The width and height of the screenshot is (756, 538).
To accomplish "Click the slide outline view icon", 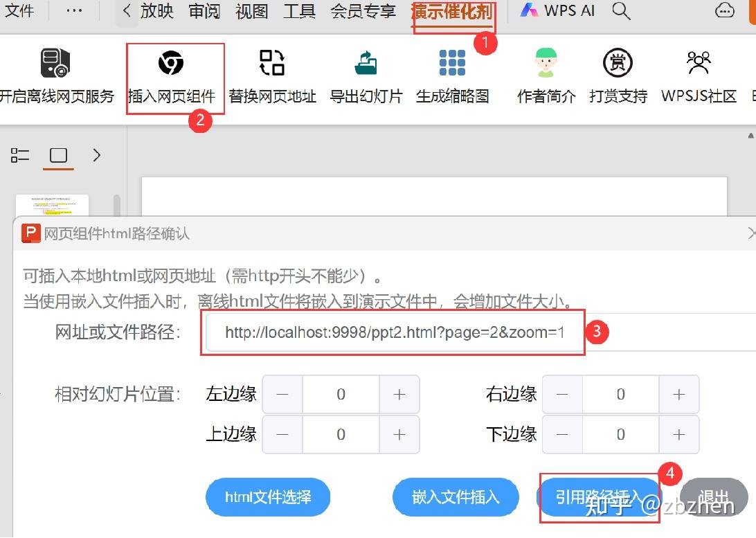I will (20, 155).
